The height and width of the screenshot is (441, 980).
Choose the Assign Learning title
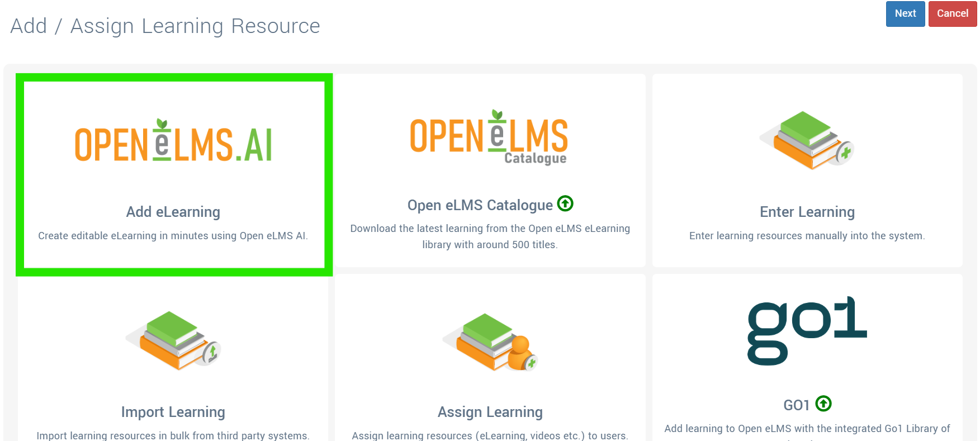[x=490, y=412]
